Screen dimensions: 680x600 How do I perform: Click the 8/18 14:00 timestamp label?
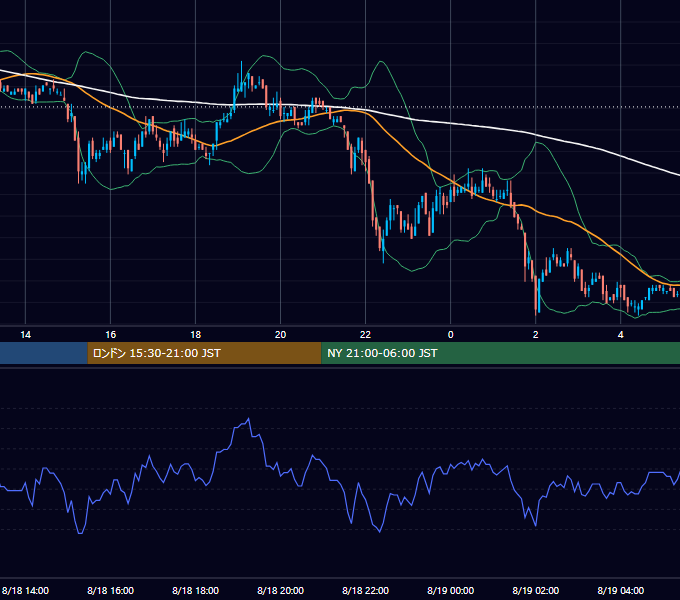click(26, 590)
